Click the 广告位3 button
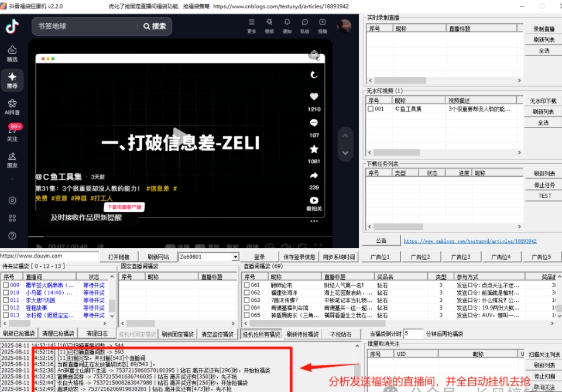562x392 pixels. click(461, 257)
